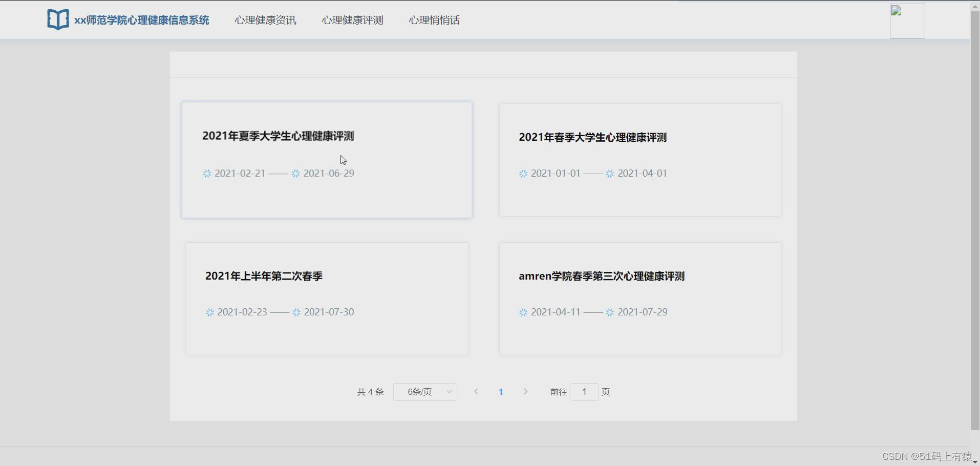Click the 前往 page number input field
The width and height of the screenshot is (980, 466).
tap(584, 391)
